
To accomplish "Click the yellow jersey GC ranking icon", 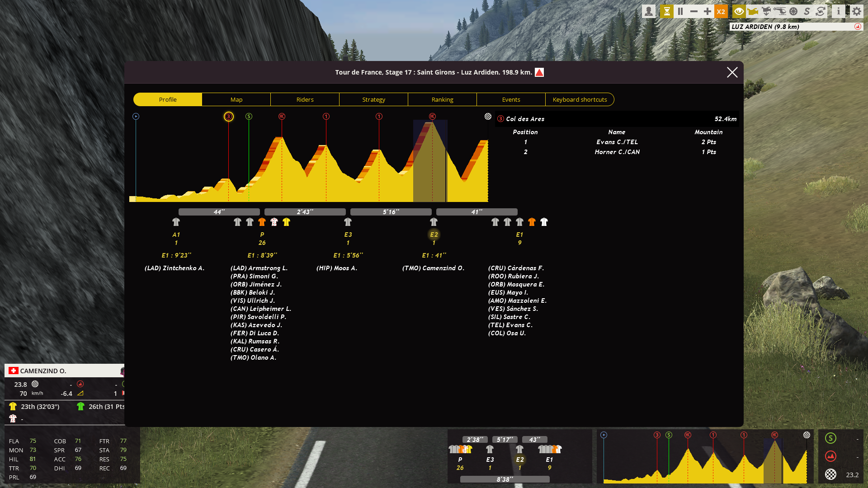I will 13,406.
